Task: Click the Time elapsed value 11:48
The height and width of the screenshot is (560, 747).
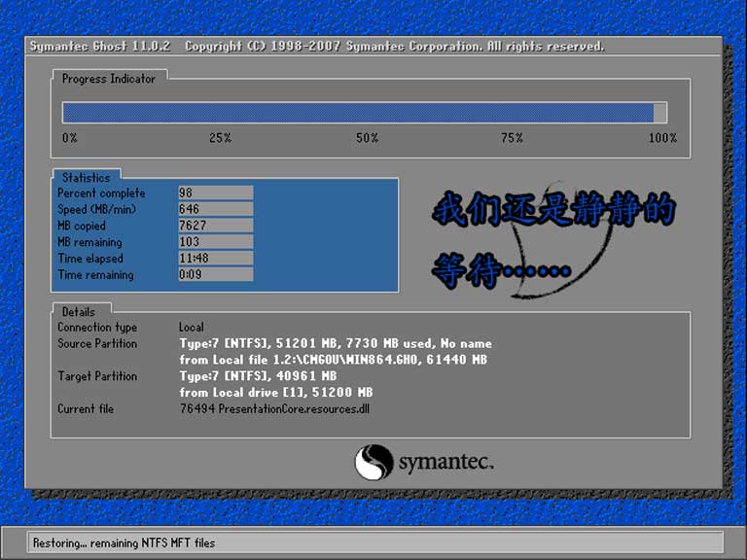Action: pyautogui.click(x=215, y=259)
